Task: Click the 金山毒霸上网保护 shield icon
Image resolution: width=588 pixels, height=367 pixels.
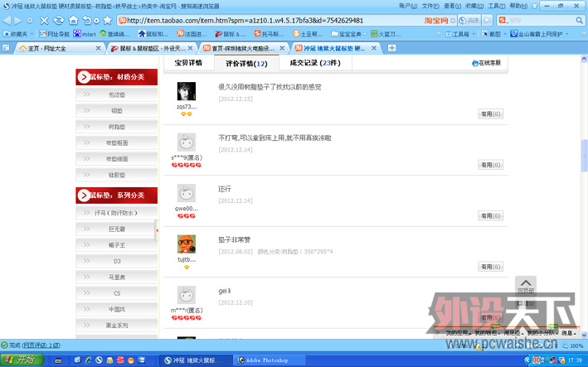Action: [x=513, y=34]
